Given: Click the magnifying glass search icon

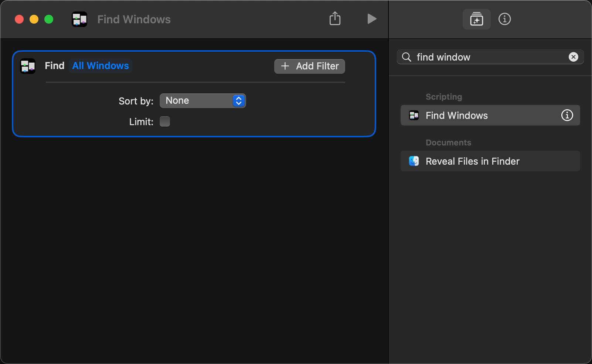Looking at the screenshot, I should 406,57.
